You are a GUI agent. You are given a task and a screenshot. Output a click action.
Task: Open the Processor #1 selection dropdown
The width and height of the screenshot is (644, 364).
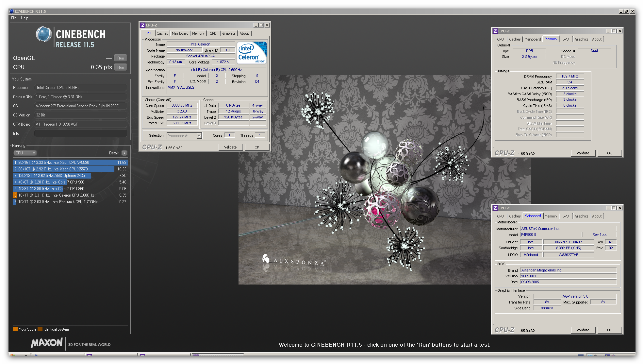[184, 136]
